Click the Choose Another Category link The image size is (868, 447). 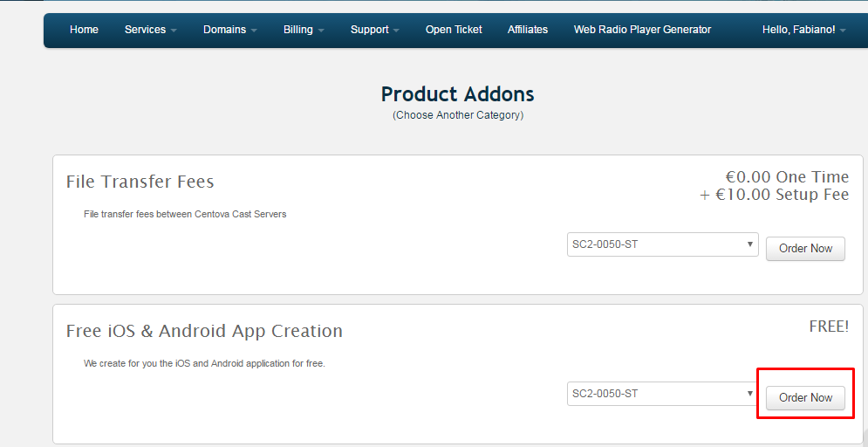[x=458, y=115]
